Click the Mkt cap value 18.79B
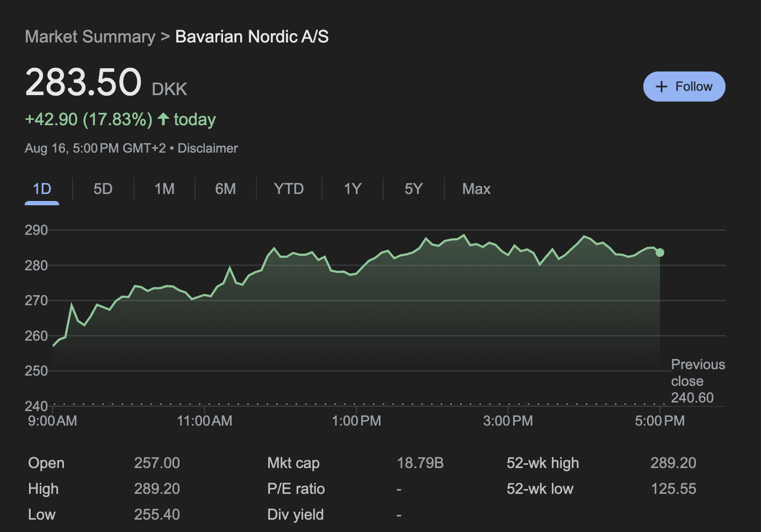 click(x=420, y=463)
